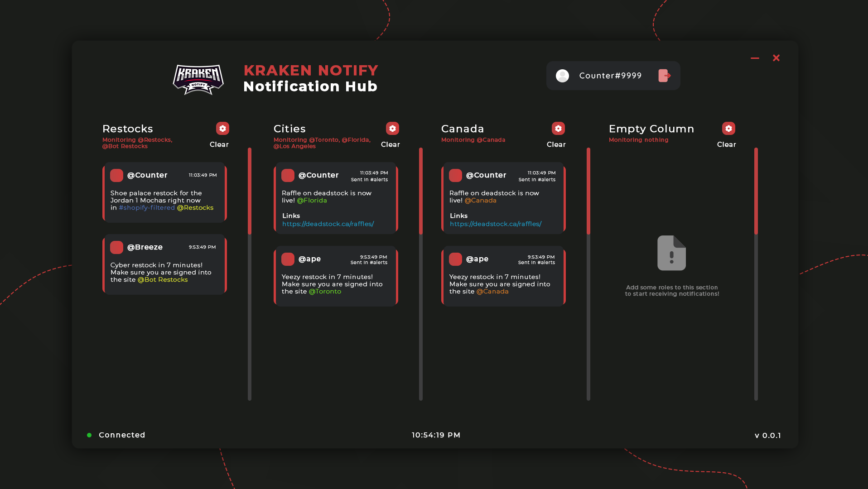Select the Cyber restock notification card

(165, 264)
